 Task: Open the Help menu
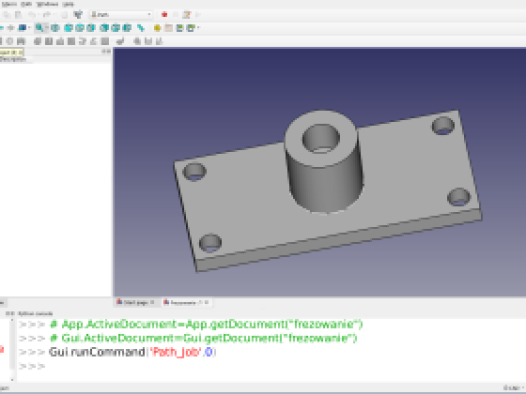click(x=68, y=4)
